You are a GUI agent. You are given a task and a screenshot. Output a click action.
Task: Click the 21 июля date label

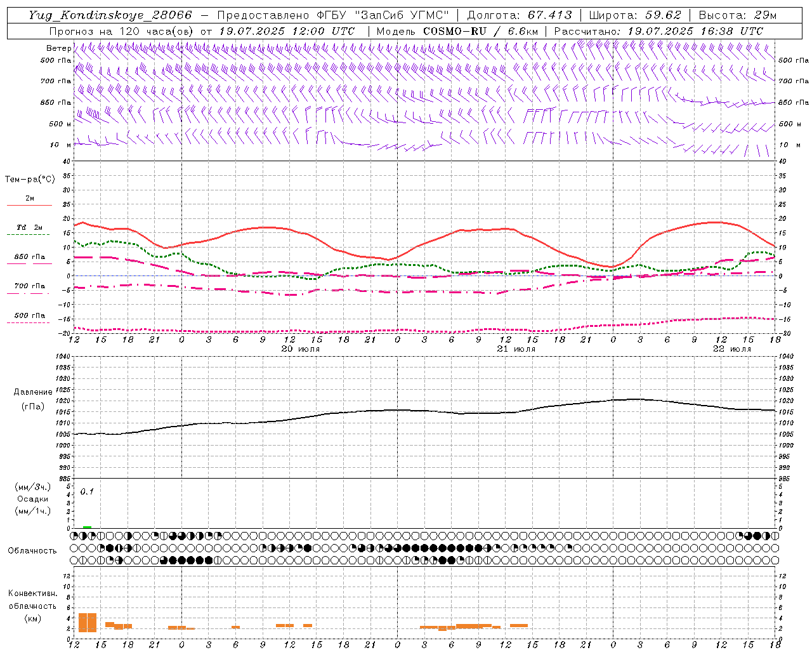(x=516, y=349)
